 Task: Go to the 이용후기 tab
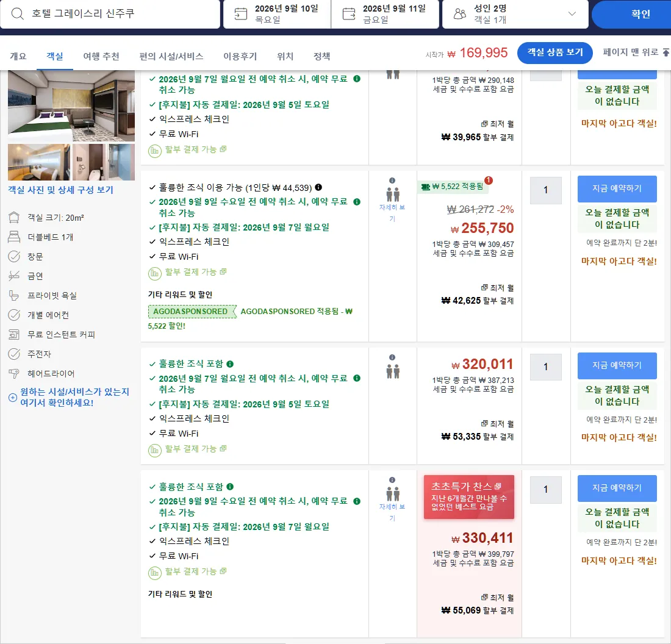tap(240, 56)
